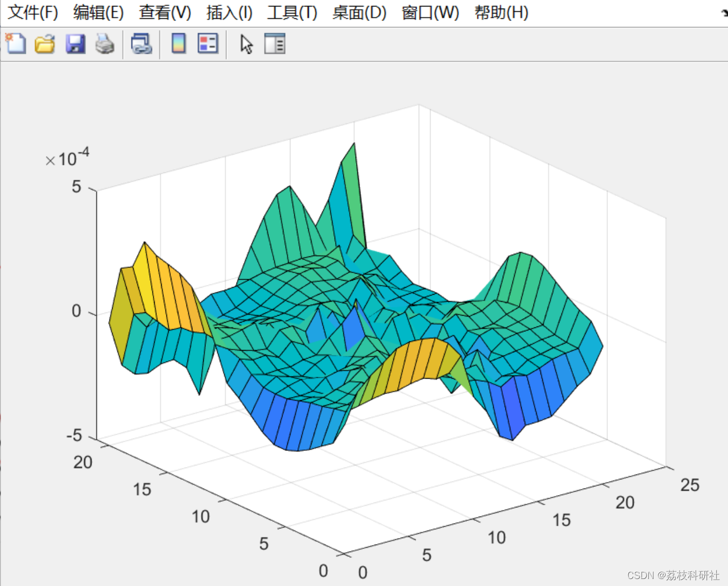Open the 查看(V) menu

(x=165, y=12)
